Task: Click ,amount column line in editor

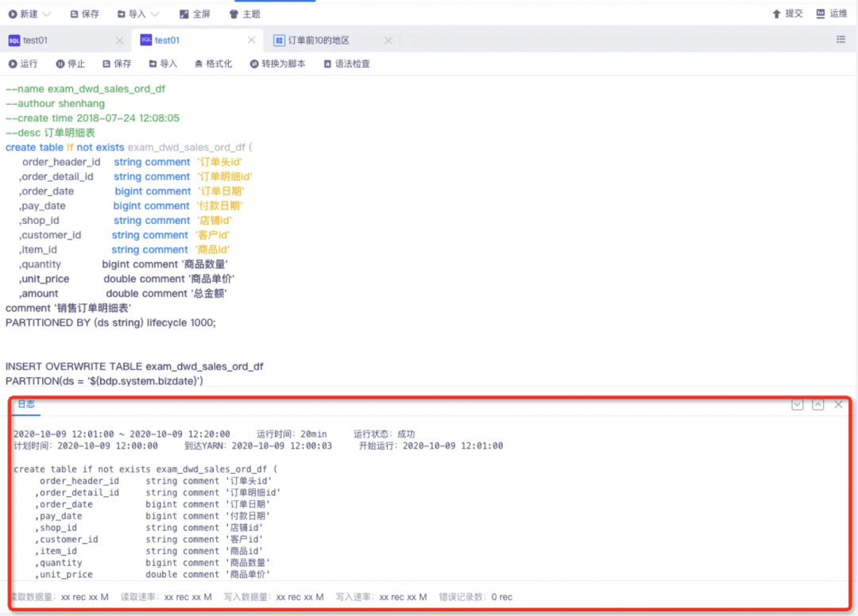Action: pyautogui.click(x=122, y=294)
